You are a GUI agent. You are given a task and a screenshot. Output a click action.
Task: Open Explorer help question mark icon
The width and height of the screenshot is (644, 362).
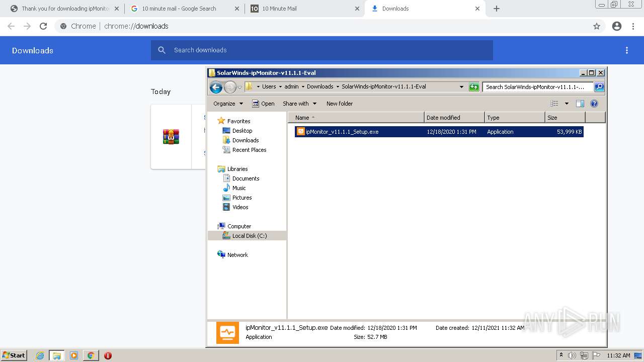pyautogui.click(x=594, y=104)
